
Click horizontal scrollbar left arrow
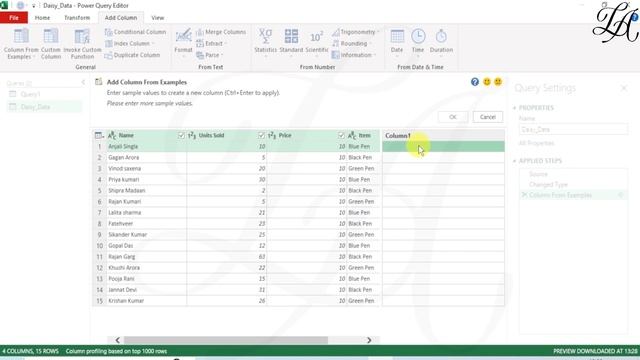118,340
